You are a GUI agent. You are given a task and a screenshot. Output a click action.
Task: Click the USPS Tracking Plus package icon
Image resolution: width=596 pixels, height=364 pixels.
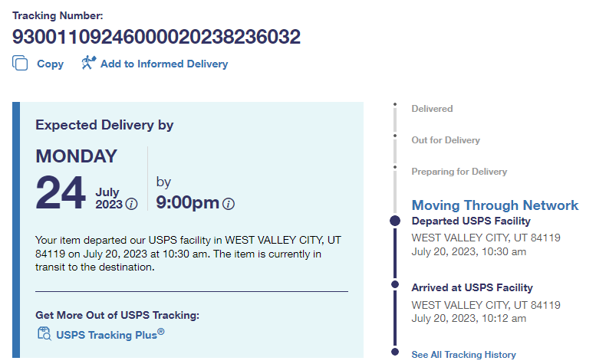click(44, 333)
